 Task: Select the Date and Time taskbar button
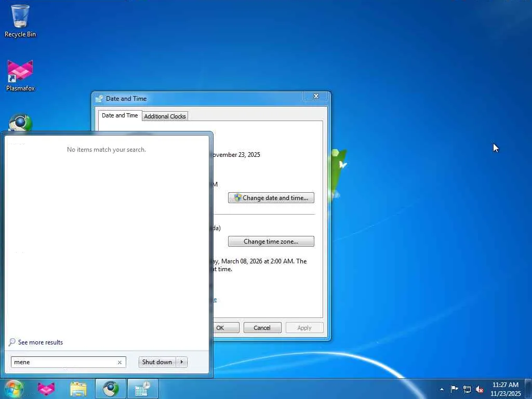tap(143, 389)
